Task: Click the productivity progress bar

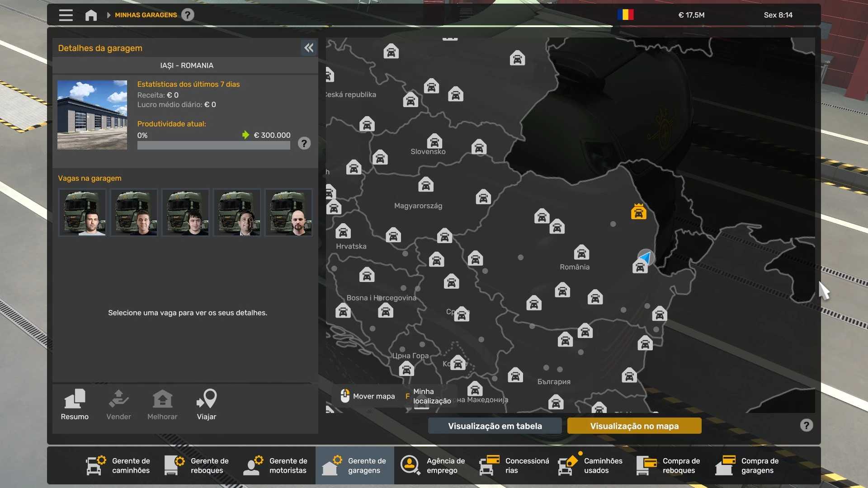Action: click(213, 145)
